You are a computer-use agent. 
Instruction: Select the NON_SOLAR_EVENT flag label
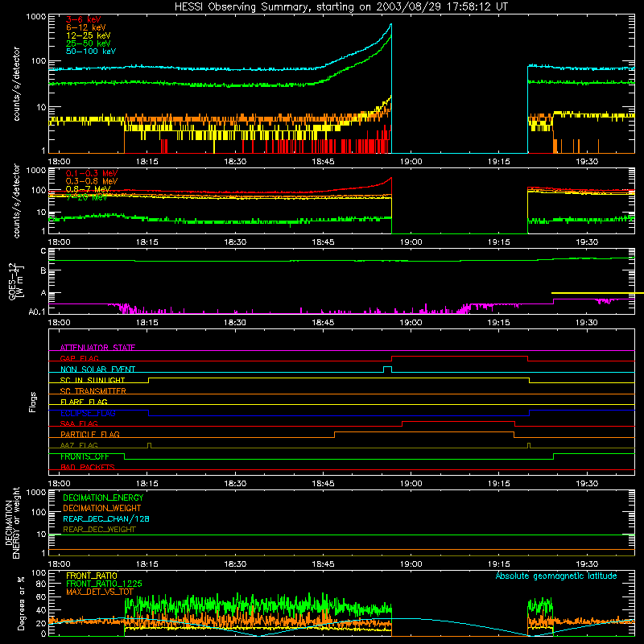pos(97,369)
